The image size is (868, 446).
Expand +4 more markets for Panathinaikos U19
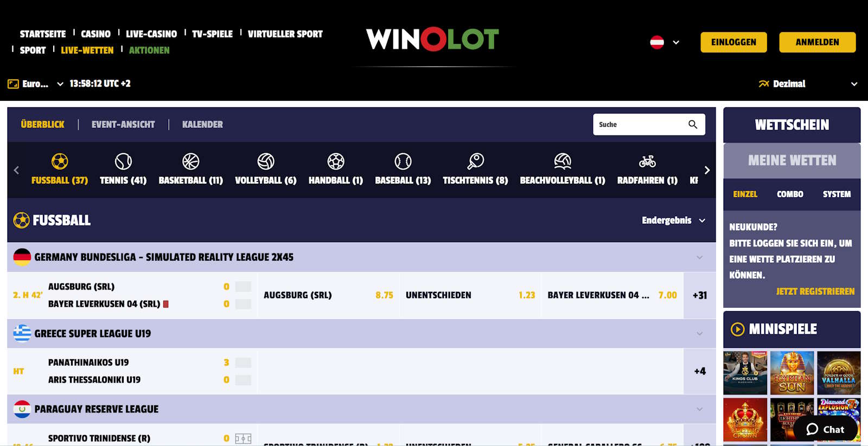tap(700, 371)
